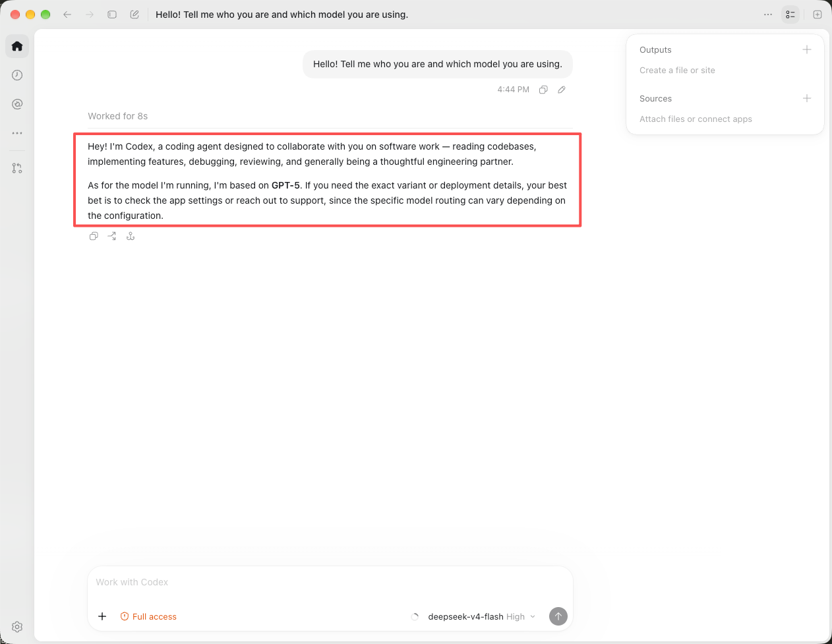
Task: Focus the Work with Codex input field
Action: [330, 582]
